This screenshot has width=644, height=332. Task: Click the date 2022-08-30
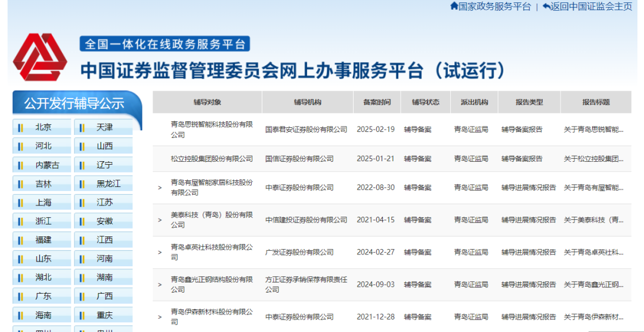(376, 187)
